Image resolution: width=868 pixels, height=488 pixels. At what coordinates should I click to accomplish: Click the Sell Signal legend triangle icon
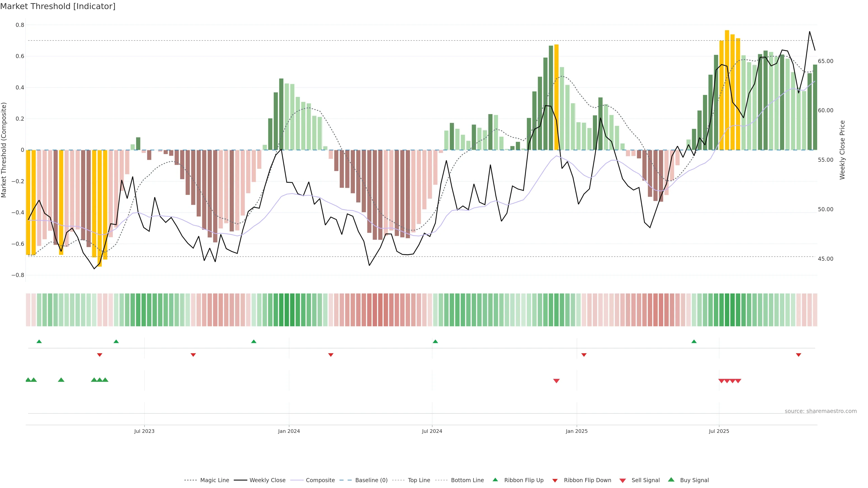(623, 480)
